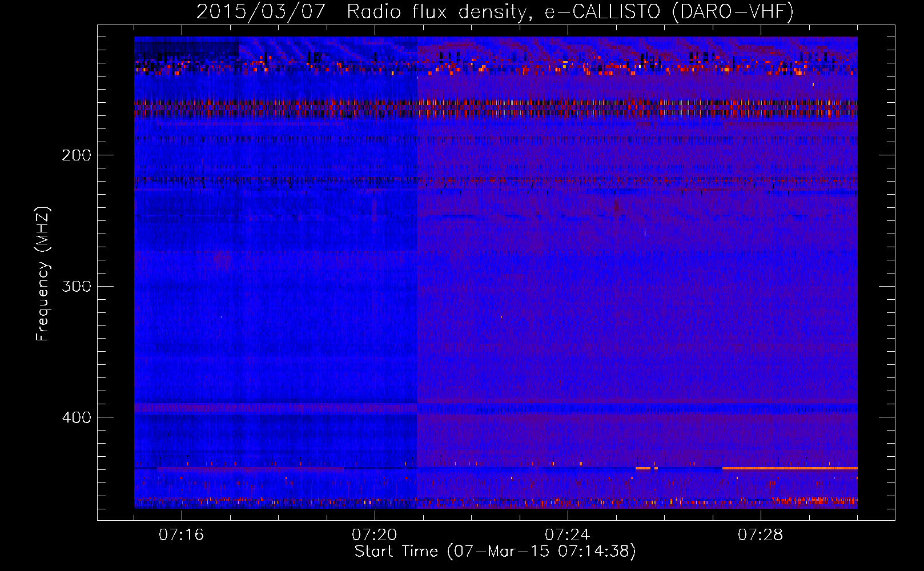The width and height of the screenshot is (924, 571).
Task: Click the 07:28 time tick label
Action: click(761, 535)
